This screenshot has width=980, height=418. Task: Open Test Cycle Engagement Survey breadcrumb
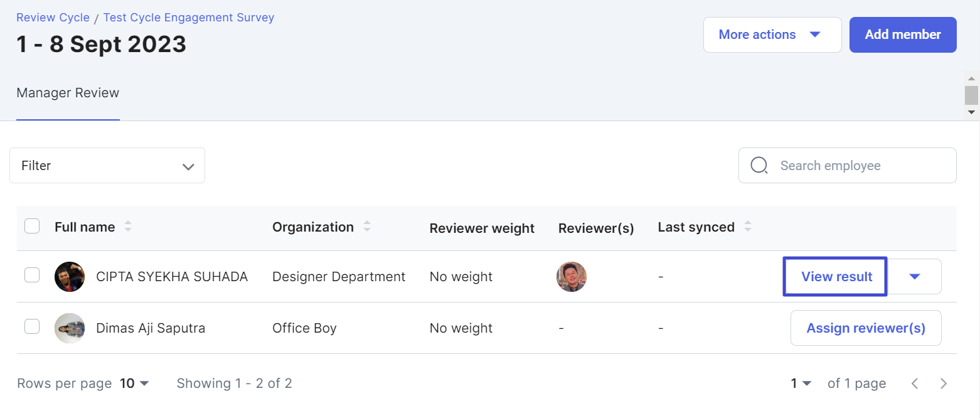click(x=189, y=18)
